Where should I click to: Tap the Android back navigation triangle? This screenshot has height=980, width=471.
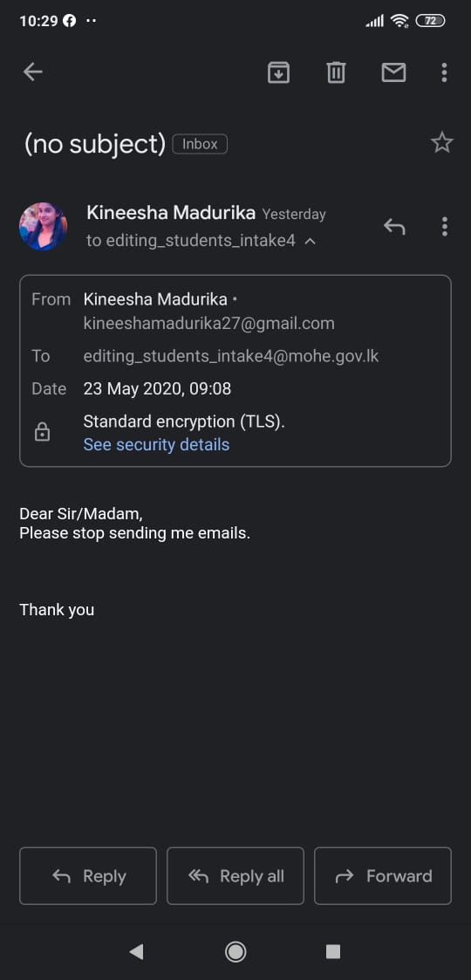coord(136,952)
